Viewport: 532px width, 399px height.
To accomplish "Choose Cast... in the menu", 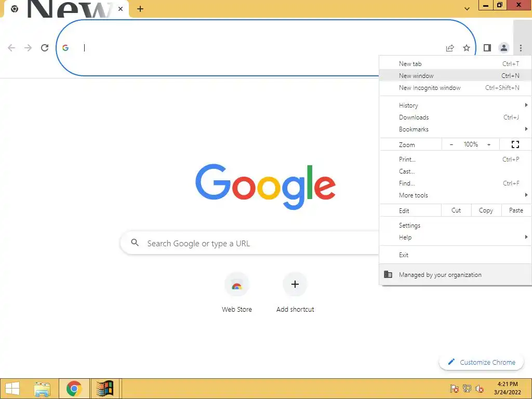I will [455, 171].
